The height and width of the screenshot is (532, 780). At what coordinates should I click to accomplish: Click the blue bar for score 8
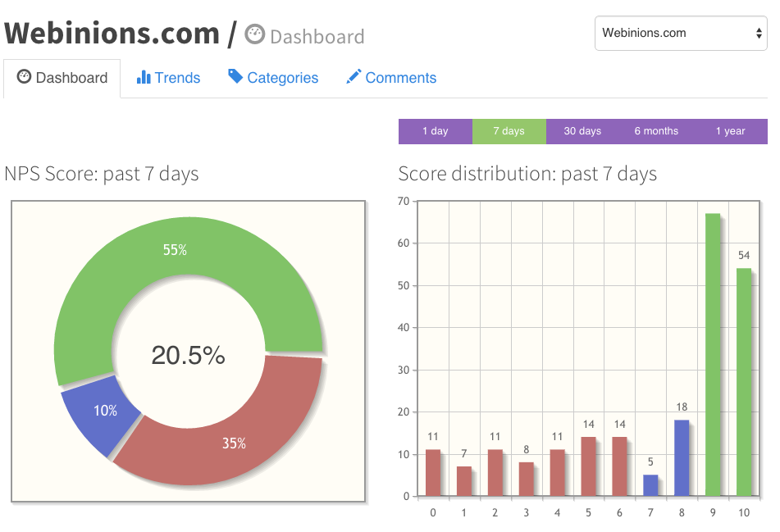coord(681,457)
